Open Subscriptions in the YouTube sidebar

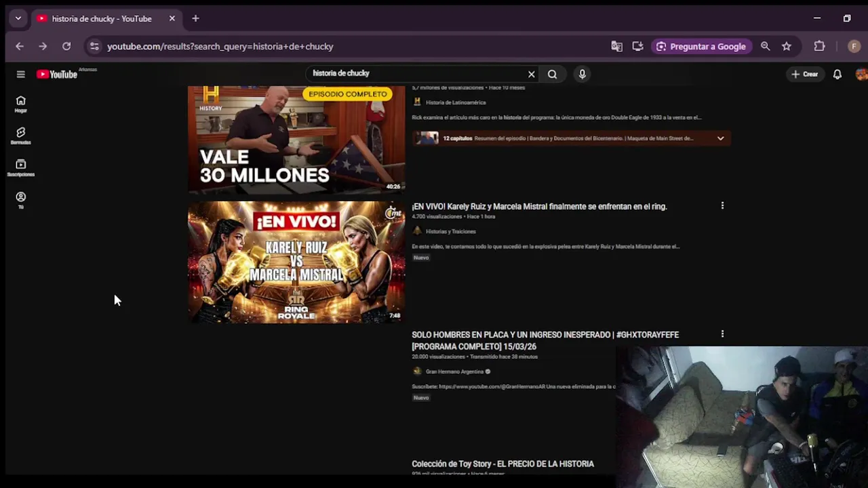[20, 168]
